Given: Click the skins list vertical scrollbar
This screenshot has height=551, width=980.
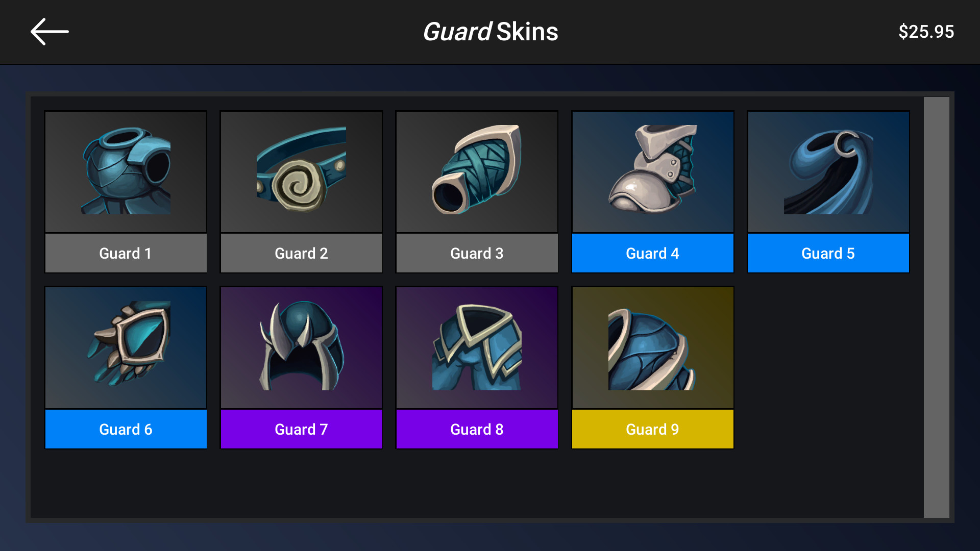Looking at the screenshot, I should tap(936, 307).
